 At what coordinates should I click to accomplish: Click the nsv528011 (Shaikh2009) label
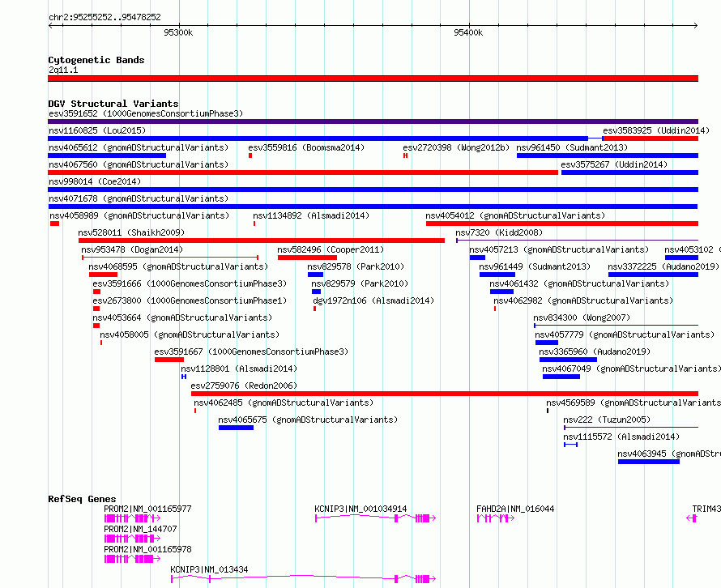pos(131,232)
